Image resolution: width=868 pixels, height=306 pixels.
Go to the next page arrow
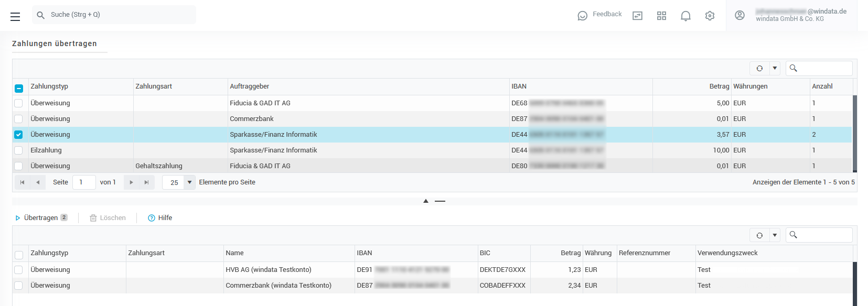point(131,182)
